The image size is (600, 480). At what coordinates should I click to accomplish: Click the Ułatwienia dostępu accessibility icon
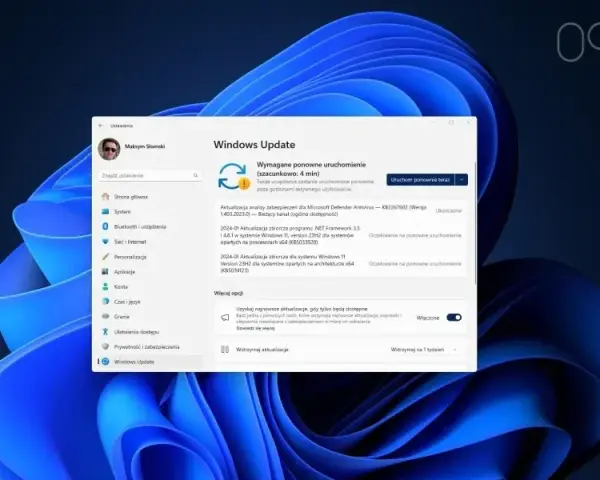click(106, 332)
